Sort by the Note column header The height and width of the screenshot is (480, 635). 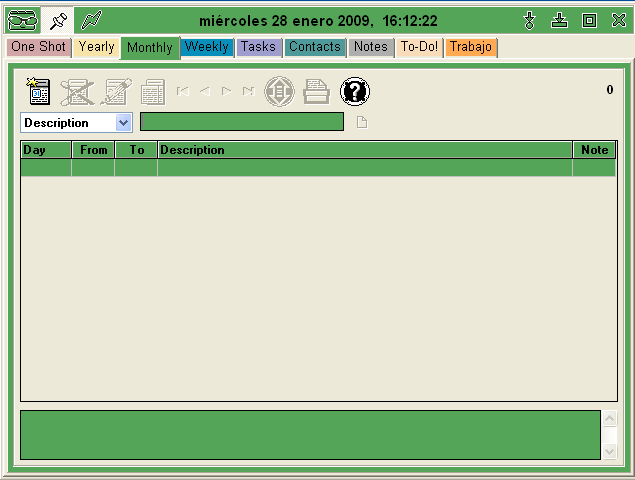(594, 150)
